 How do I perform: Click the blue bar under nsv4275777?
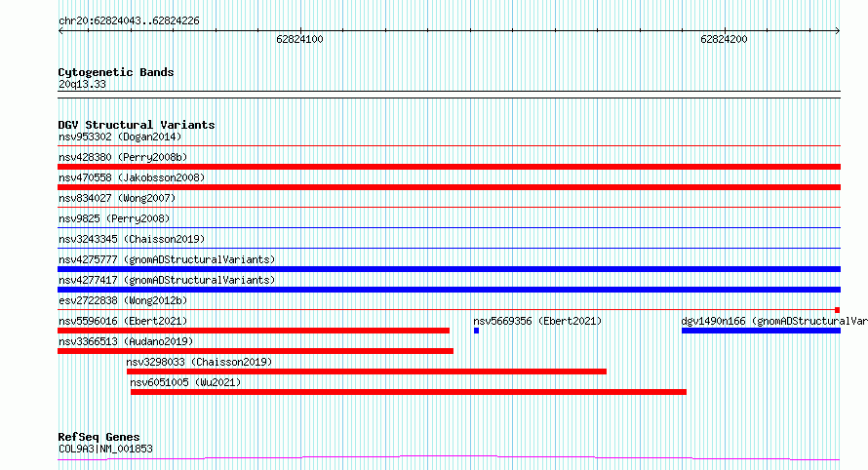click(x=449, y=269)
